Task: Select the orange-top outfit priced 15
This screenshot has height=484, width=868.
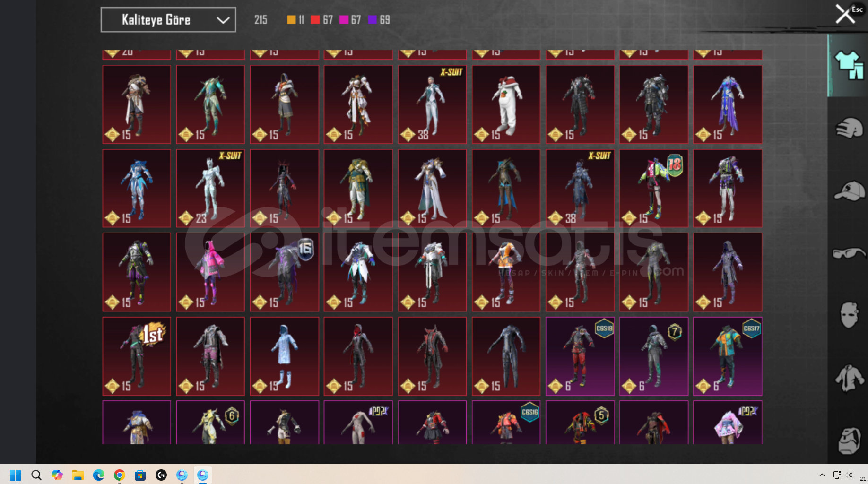Action: (x=506, y=272)
